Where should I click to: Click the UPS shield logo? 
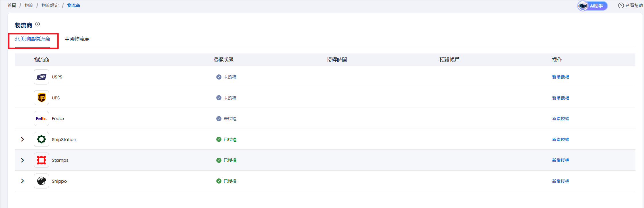41,98
